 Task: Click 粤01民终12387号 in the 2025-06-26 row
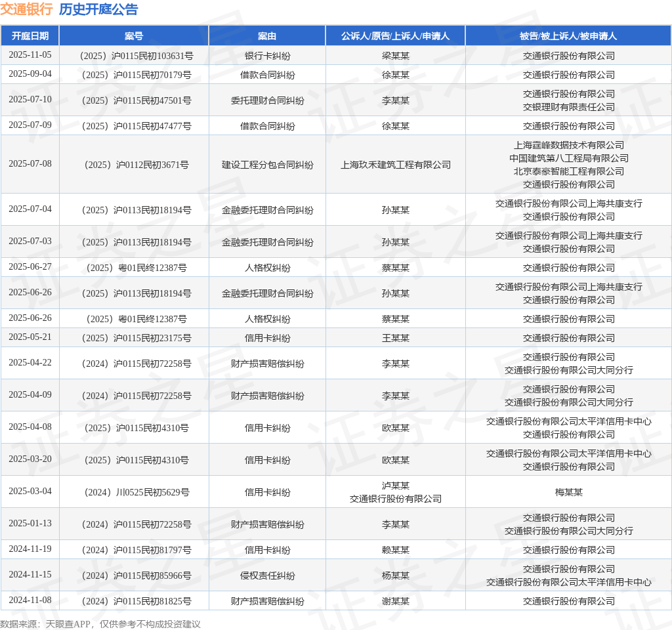coord(136,319)
